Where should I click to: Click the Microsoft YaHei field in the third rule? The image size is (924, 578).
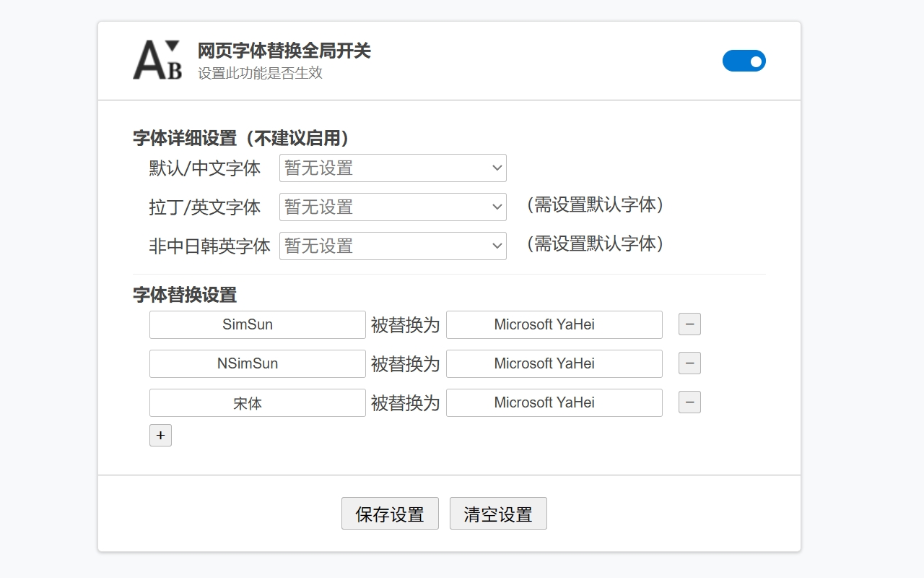(x=554, y=402)
